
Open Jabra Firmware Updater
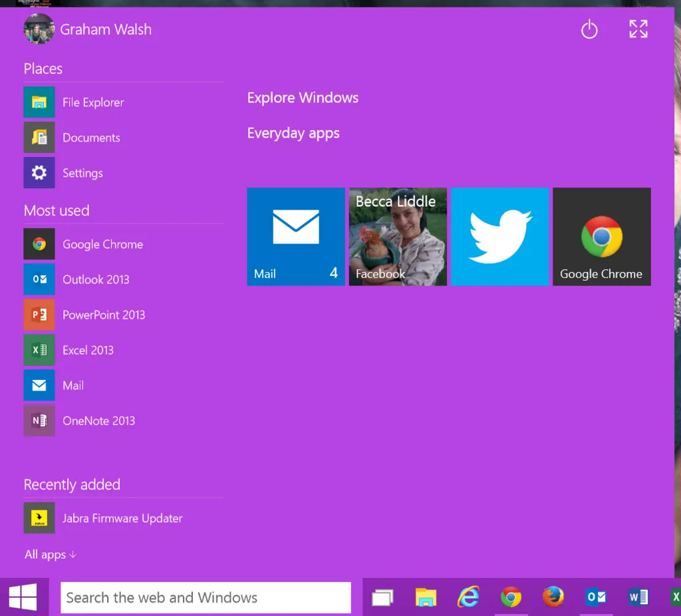coord(122,518)
